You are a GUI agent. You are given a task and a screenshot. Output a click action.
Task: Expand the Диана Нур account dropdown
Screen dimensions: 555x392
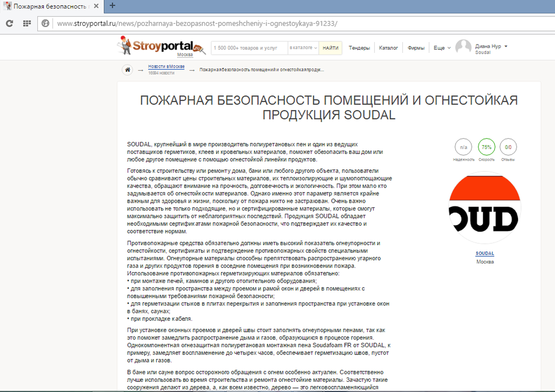(x=491, y=46)
